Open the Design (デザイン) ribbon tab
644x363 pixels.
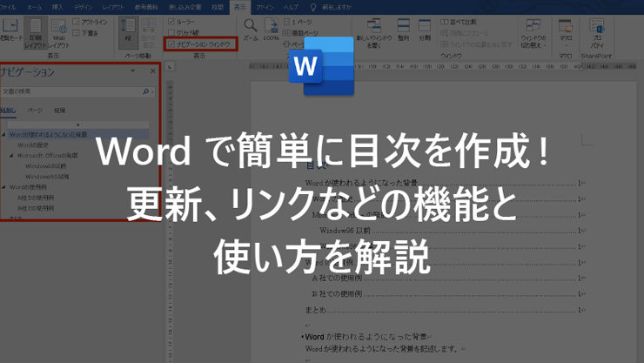coord(84,7)
